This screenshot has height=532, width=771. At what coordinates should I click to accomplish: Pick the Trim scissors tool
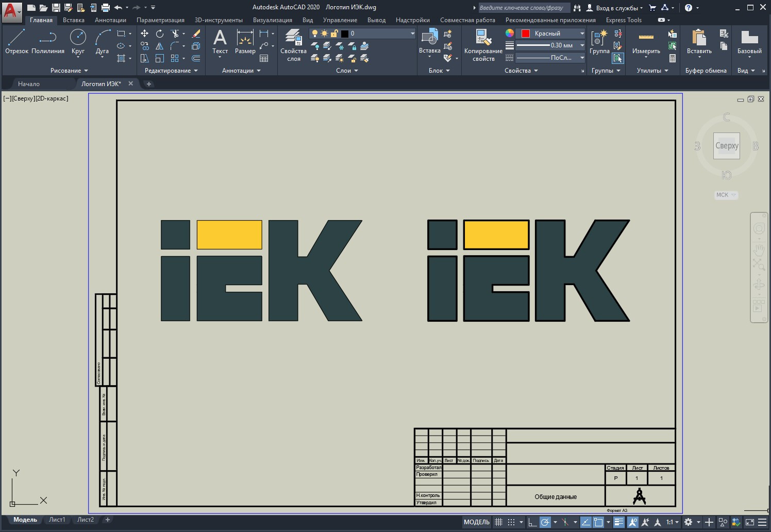coord(175,34)
